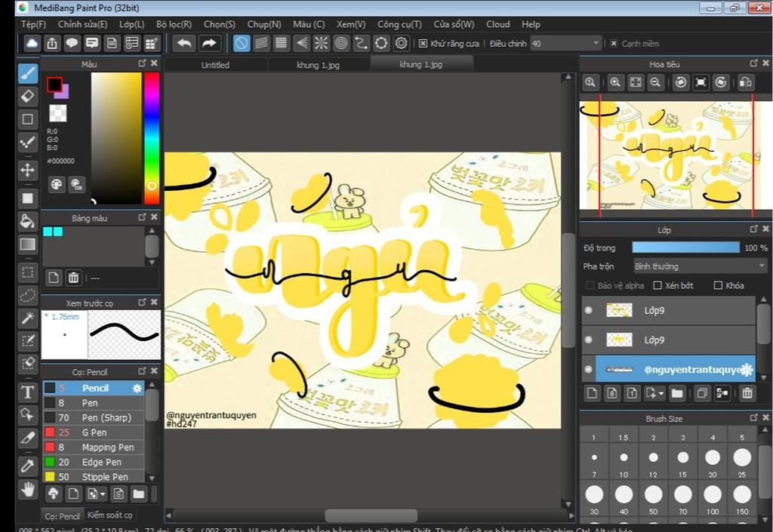Undock the Lớp layers panel
Screen dimensions: 773x532
[x=754, y=229]
